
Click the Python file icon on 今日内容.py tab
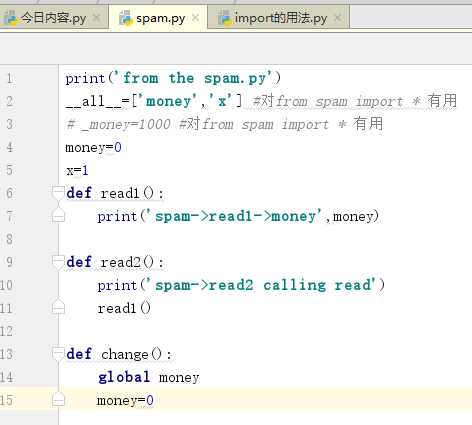(x=10, y=18)
